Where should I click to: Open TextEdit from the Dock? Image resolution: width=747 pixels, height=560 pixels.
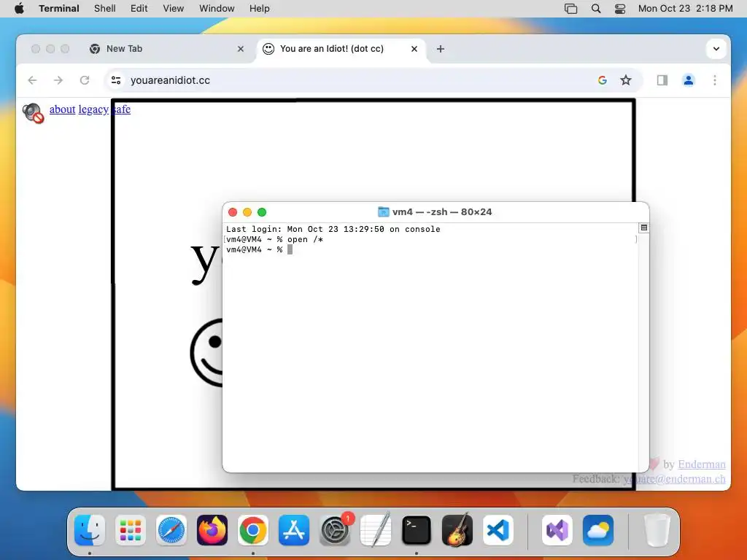376,530
